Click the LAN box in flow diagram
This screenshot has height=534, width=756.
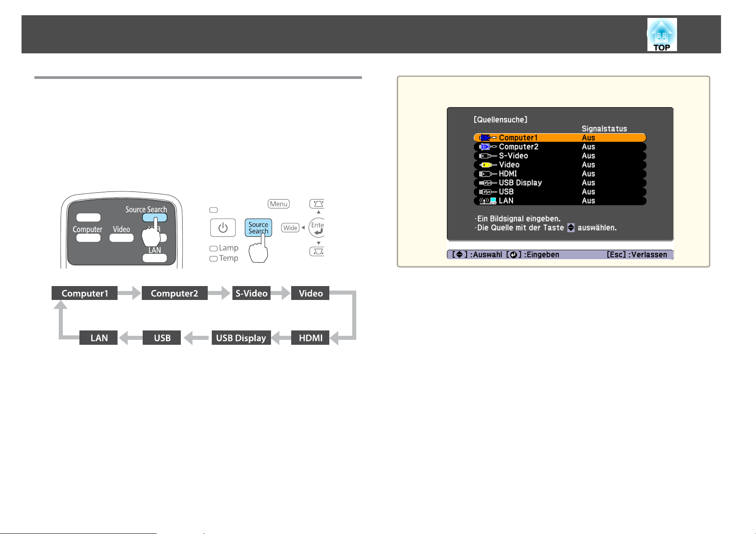pos(98,338)
